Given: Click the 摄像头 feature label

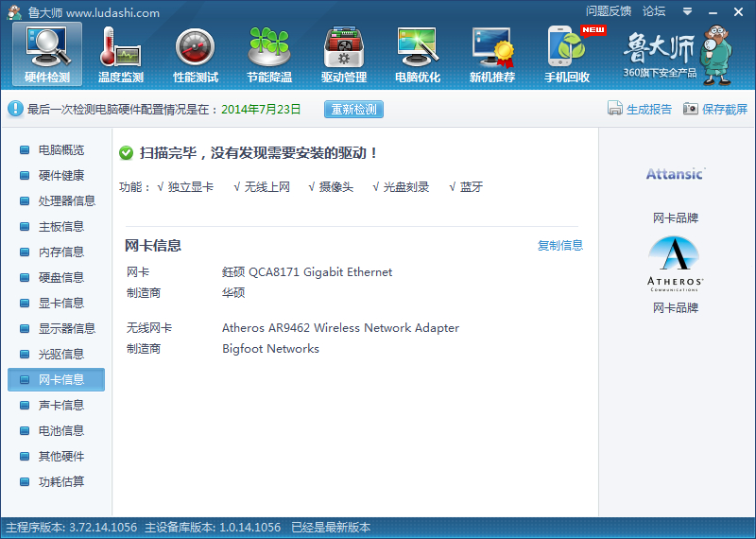Looking at the screenshot, I should tap(336, 186).
